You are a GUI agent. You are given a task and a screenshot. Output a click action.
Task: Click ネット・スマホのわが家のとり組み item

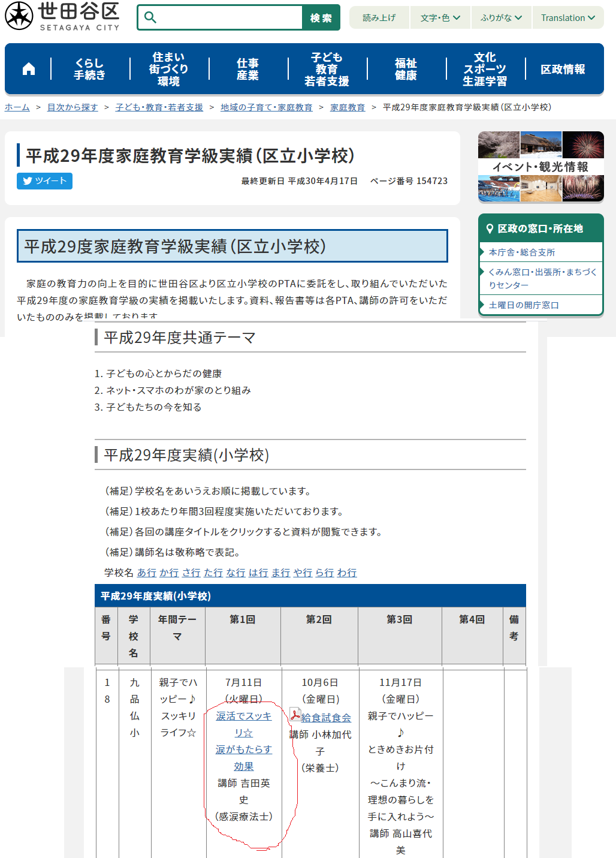click(x=179, y=390)
